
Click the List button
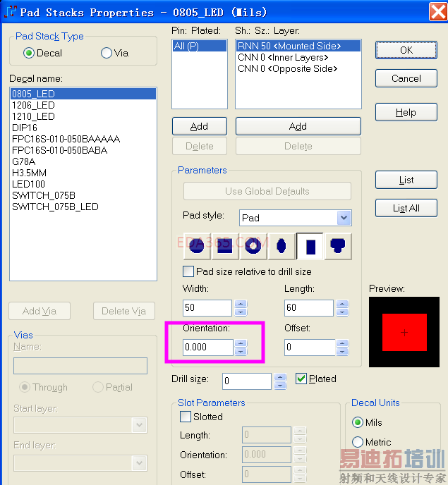(x=406, y=180)
